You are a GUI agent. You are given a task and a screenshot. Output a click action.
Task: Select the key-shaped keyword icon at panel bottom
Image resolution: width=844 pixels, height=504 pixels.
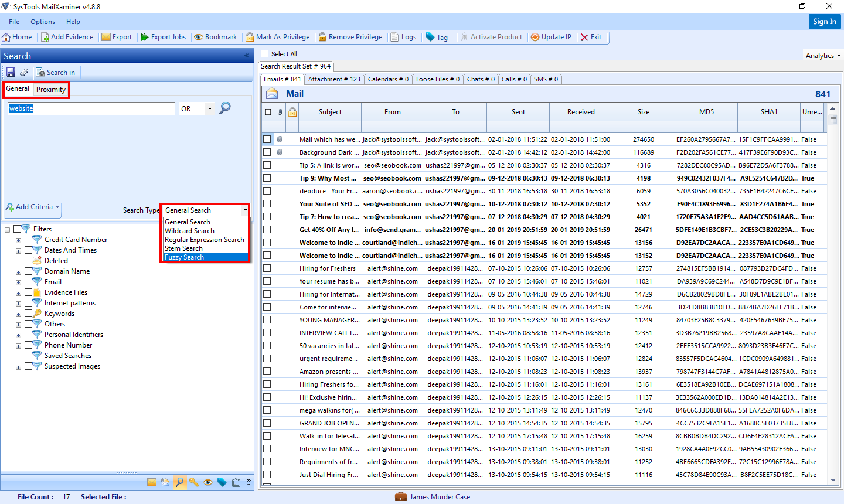click(x=194, y=482)
